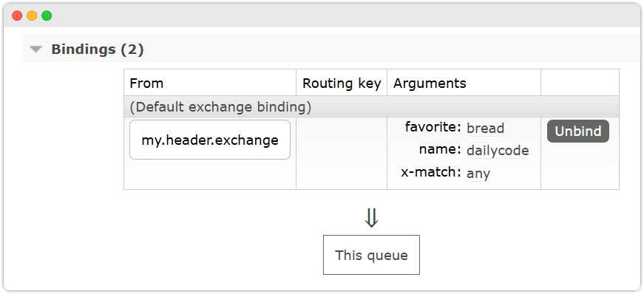This screenshot has height=294, width=644.
Task: Click the red close window button
Action: 17,16
